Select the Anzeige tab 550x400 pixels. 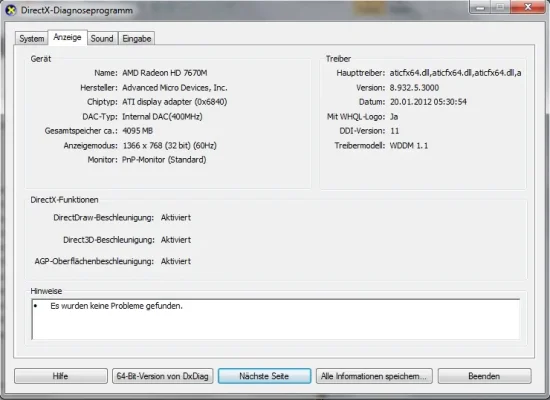click(67, 37)
